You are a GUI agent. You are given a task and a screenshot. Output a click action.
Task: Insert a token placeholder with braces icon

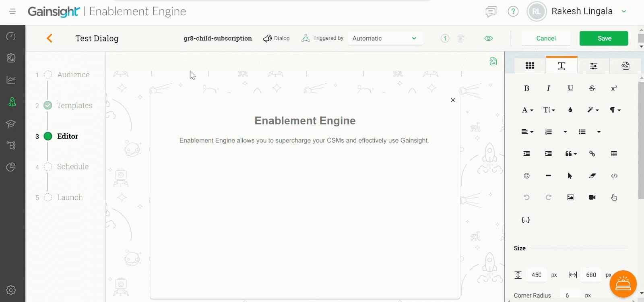click(x=526, y=219)
